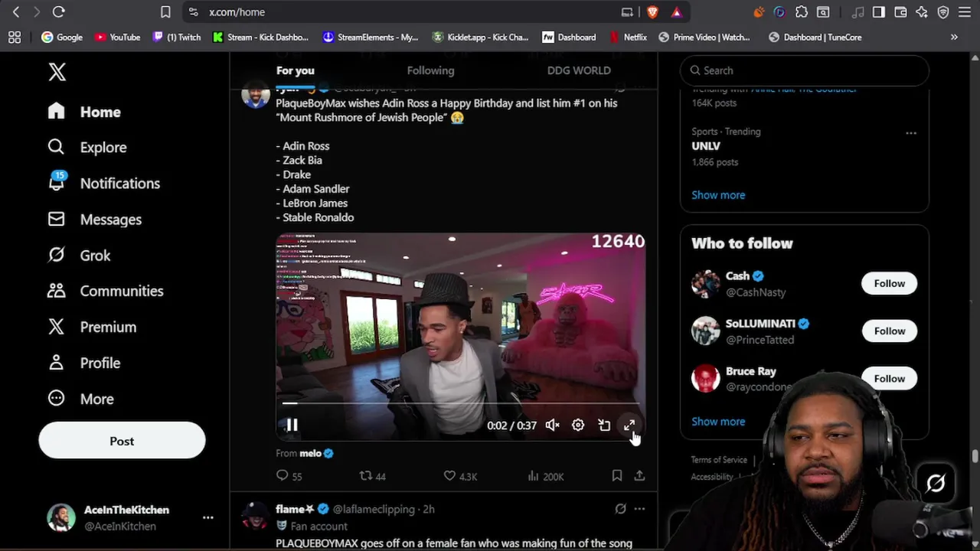
Task: Open Brave Shields icon
Action: tap(653, 12)
